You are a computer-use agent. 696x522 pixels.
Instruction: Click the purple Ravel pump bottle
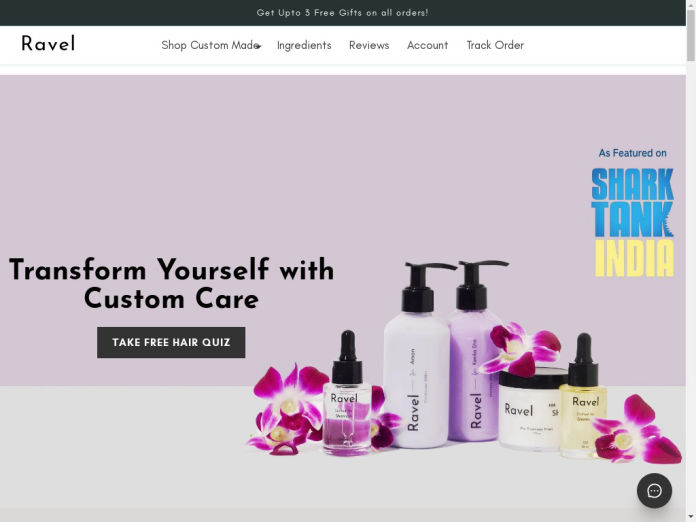tap(474, 351)
